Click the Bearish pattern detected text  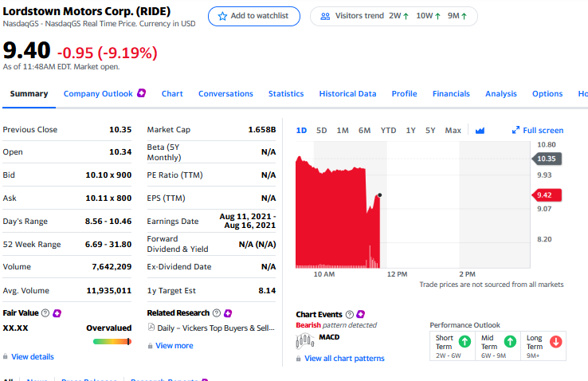(x=336, y=325)
